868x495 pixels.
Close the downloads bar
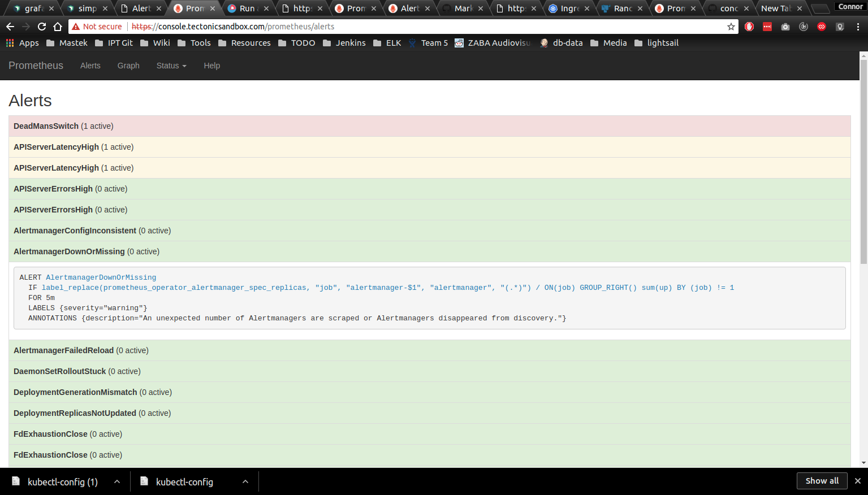click(858, 481)
